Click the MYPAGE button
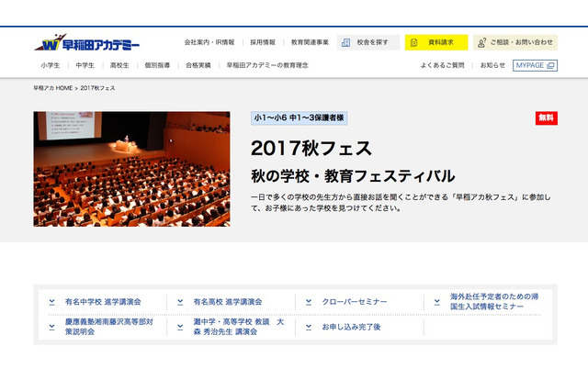This screenshot has width=588, height=391. point(535,65)
